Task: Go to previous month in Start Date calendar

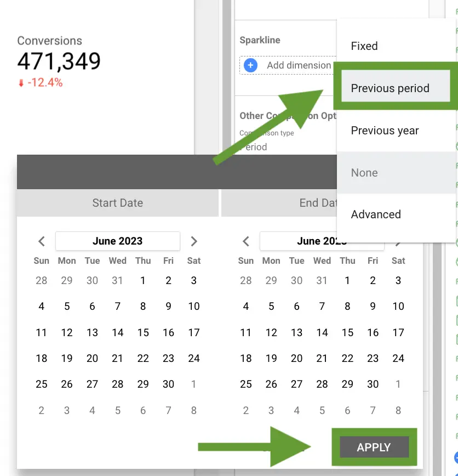Action: [42, 241]
